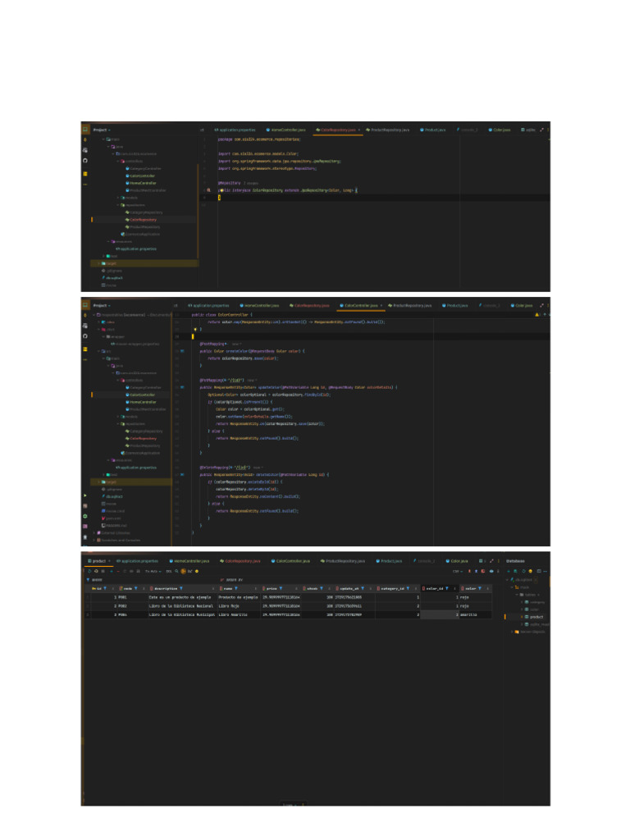The height and width of the screenshot is (840, 630).
Task: Select the product table in the Database panel
Action: (536, 616)
